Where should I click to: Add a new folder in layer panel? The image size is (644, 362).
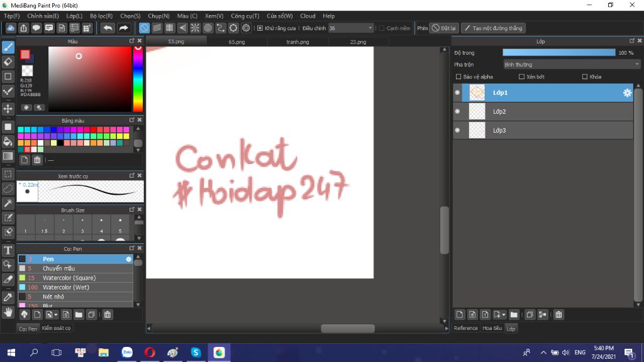(514, 315)
